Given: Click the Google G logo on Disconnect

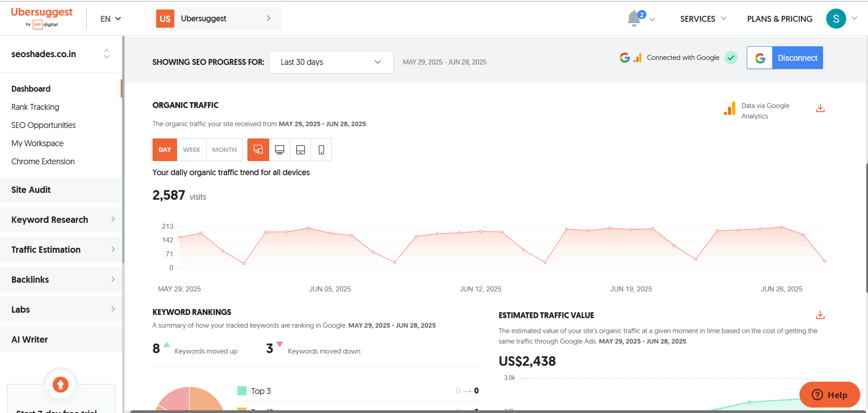Looking at the screenshot, I should (760, 58).
